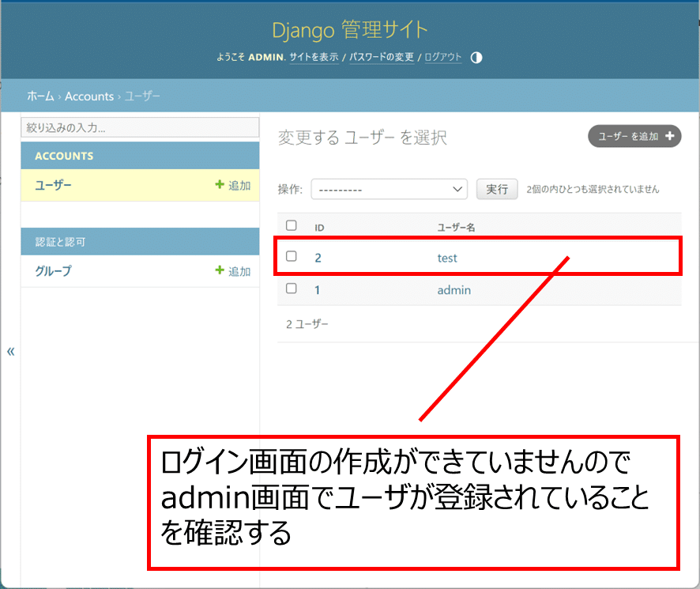Check the checkbox for user test

[291, 256]
